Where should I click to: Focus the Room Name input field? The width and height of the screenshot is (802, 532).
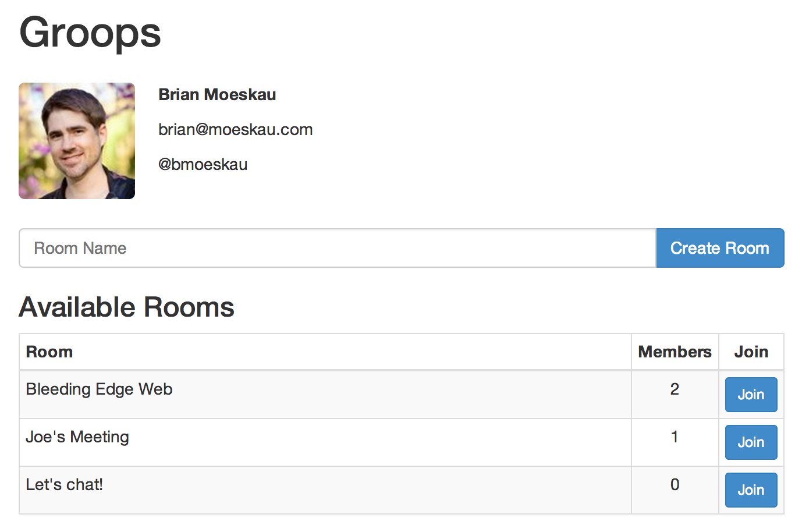pos(338,248)
